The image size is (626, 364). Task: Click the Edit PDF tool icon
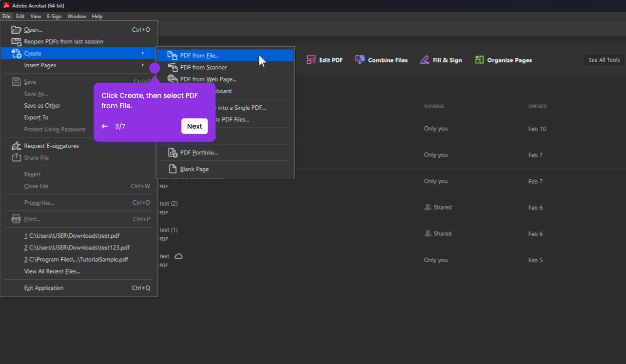coord(311,60)
